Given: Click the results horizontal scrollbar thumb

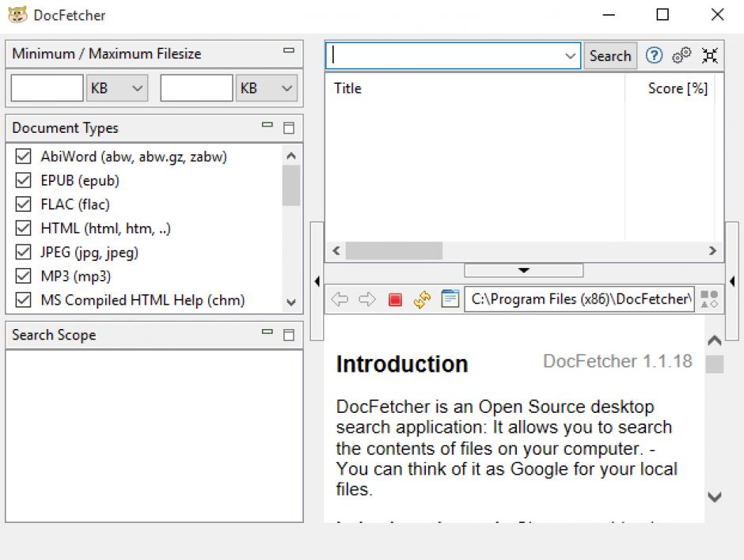Looking at the screenshot, I should click(393, 251).
